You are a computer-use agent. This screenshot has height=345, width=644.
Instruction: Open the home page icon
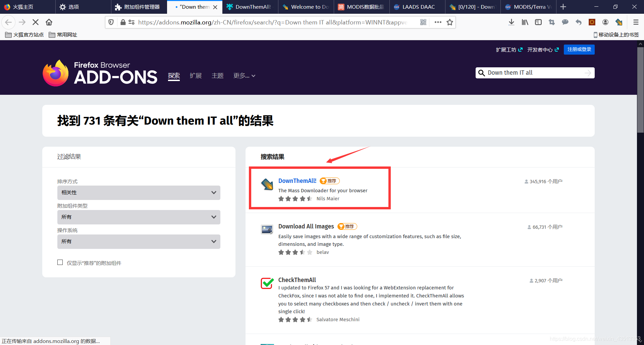coord(49,22)
